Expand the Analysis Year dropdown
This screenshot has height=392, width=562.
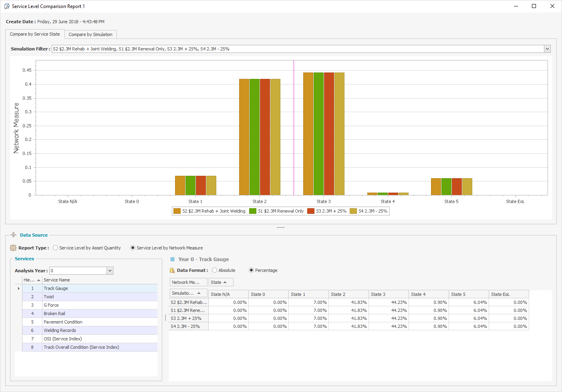(x=110, y=271)
